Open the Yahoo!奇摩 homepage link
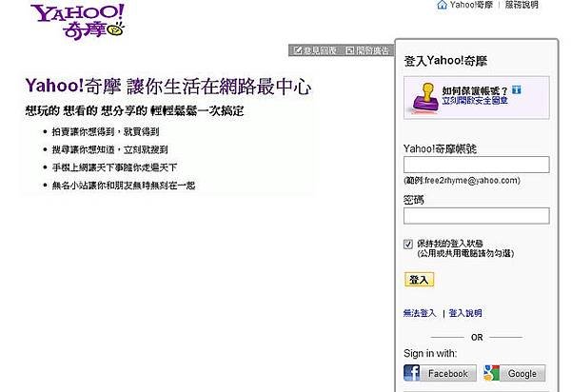The height and width of the screenshot is (392, 571). (471, 5)
